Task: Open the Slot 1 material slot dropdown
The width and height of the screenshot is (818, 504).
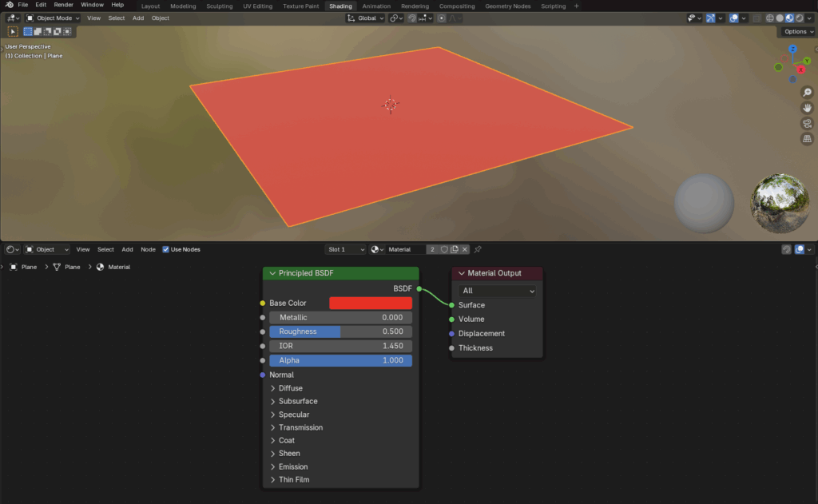Action: coord(345,249)
